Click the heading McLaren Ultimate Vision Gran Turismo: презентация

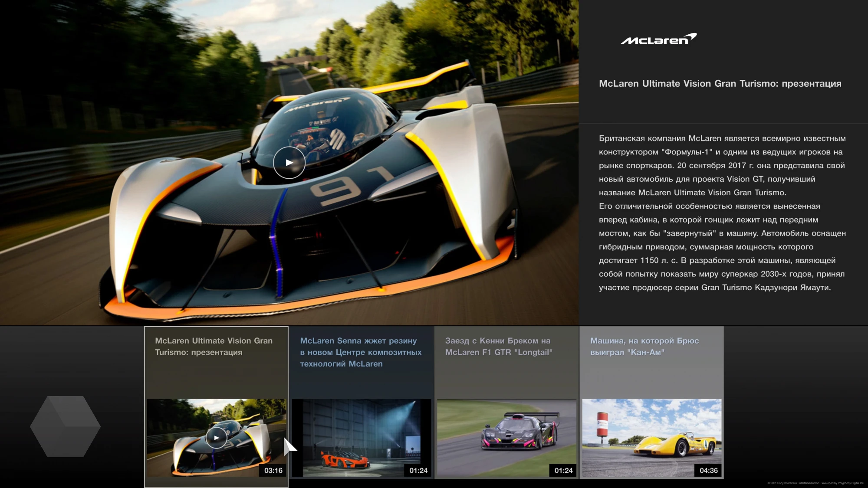720,84
